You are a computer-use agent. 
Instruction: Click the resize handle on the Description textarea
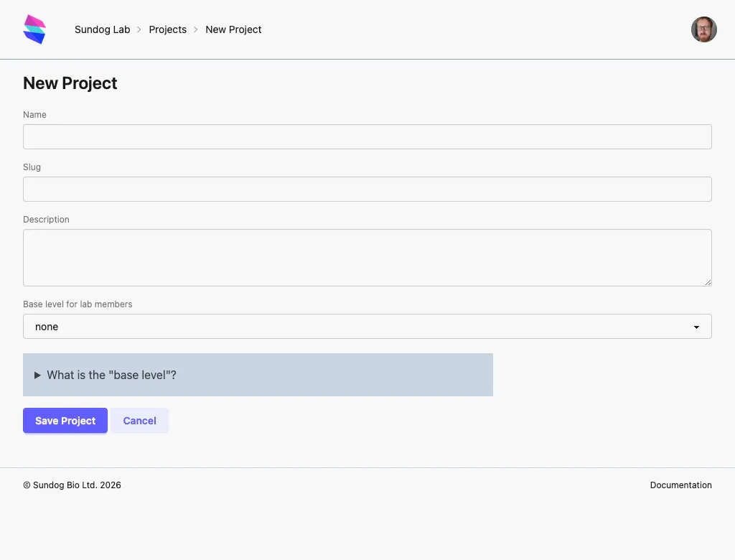708,282
